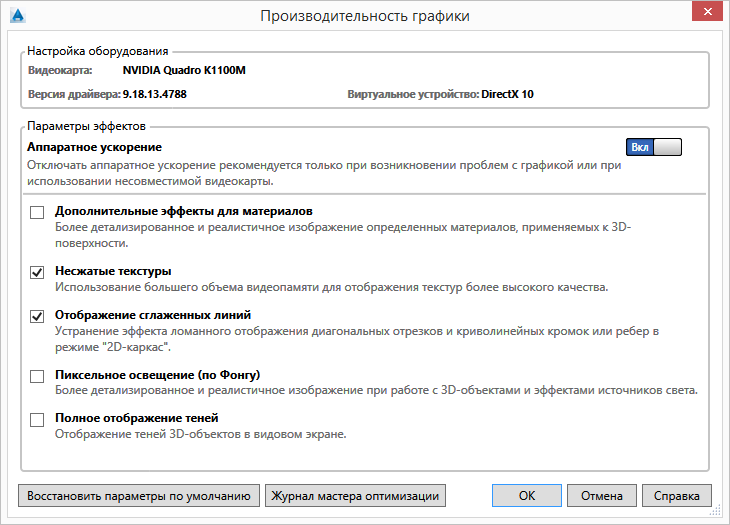This screenshot has width=730, height=525.
Task: Click the Версия драйвера: field label
Action: pos(74,94)
